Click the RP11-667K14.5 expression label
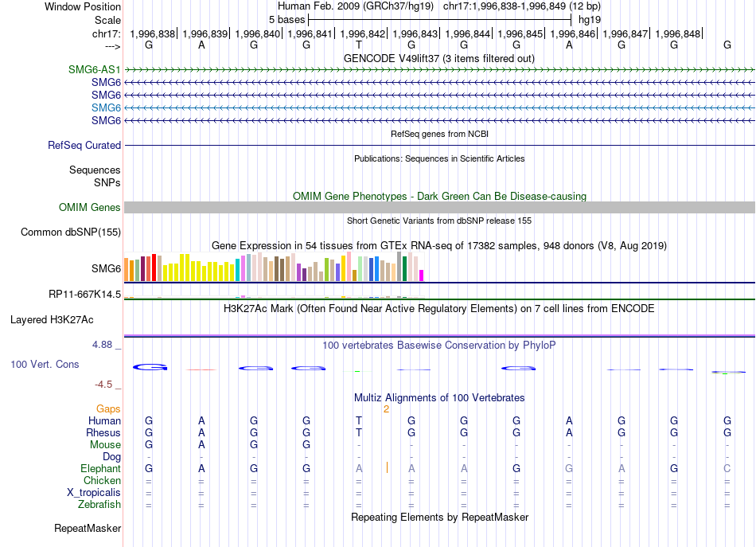Screen dimensions: 756x547 pyautogui.click(x=85, y=295)
